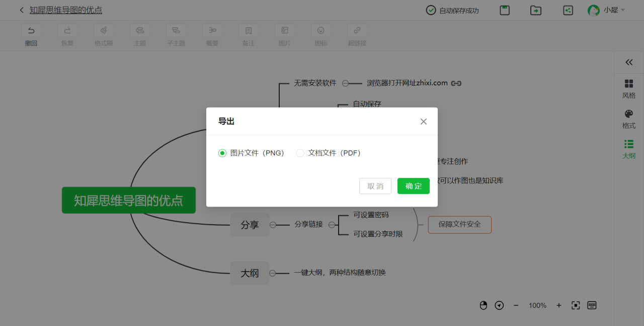The image size is (644, 326).
Task: Select the 保障文件安全 summary box
Action: coord(459,224)
